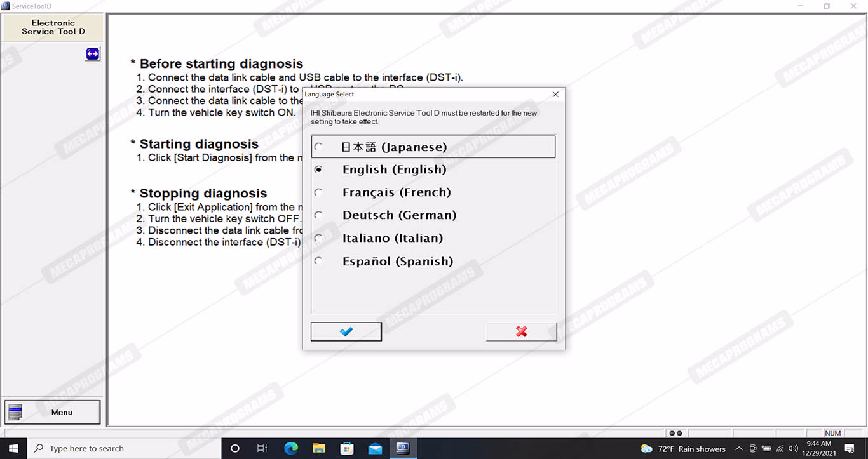
Task: Open the Menu button in the sidebar
Action: click(x=53, y=412)
